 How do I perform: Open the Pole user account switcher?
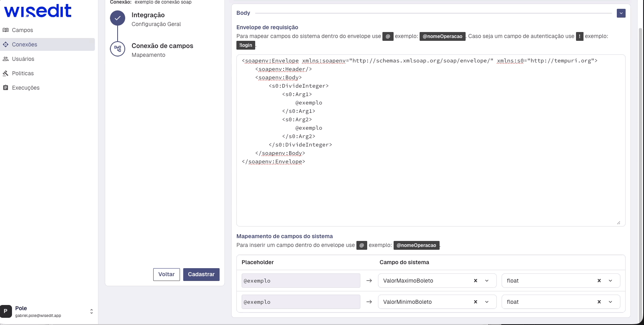(91, 311)
